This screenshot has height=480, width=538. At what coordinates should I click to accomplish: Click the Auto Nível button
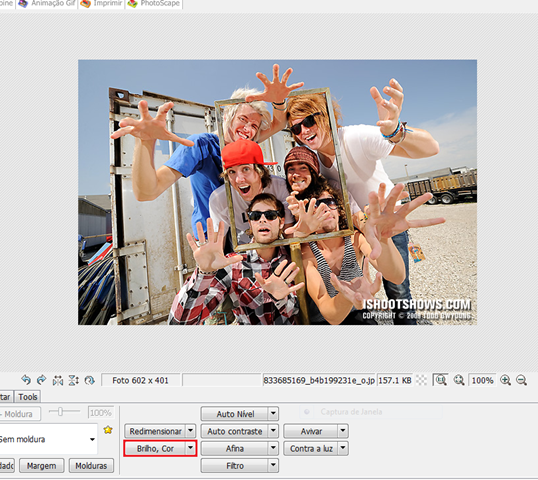[235, 414]
